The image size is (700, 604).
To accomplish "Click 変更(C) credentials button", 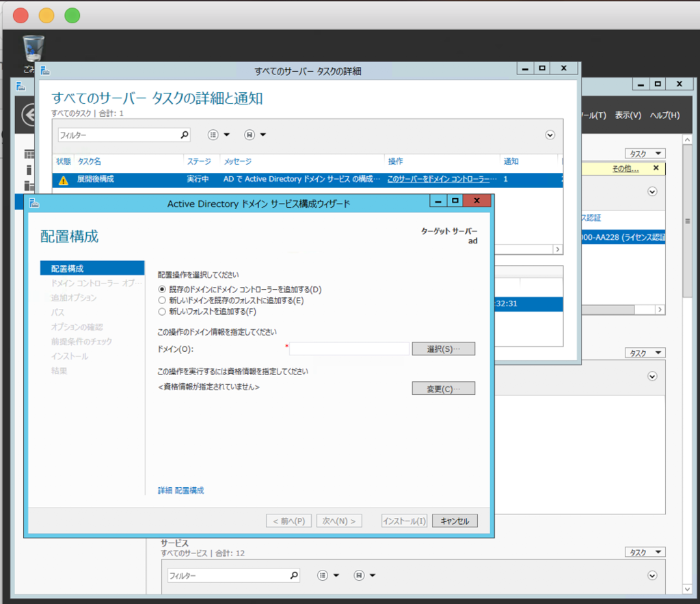I will [443, 389].
